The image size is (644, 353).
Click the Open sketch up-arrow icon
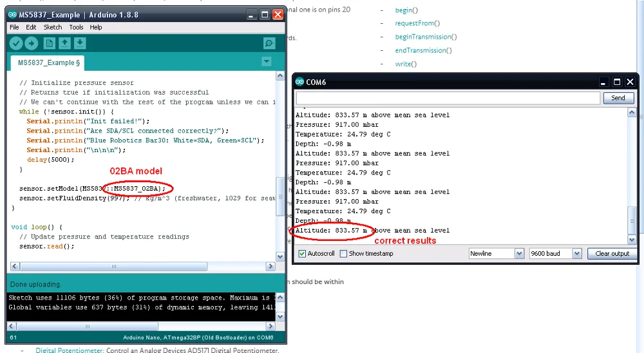[x=64, y=43]
